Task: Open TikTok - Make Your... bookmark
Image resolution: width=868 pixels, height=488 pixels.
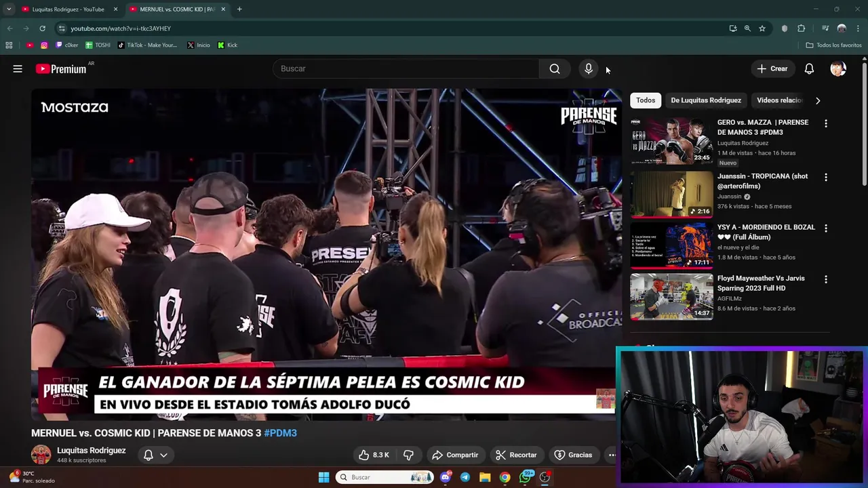Action: (x=147, y=45)
